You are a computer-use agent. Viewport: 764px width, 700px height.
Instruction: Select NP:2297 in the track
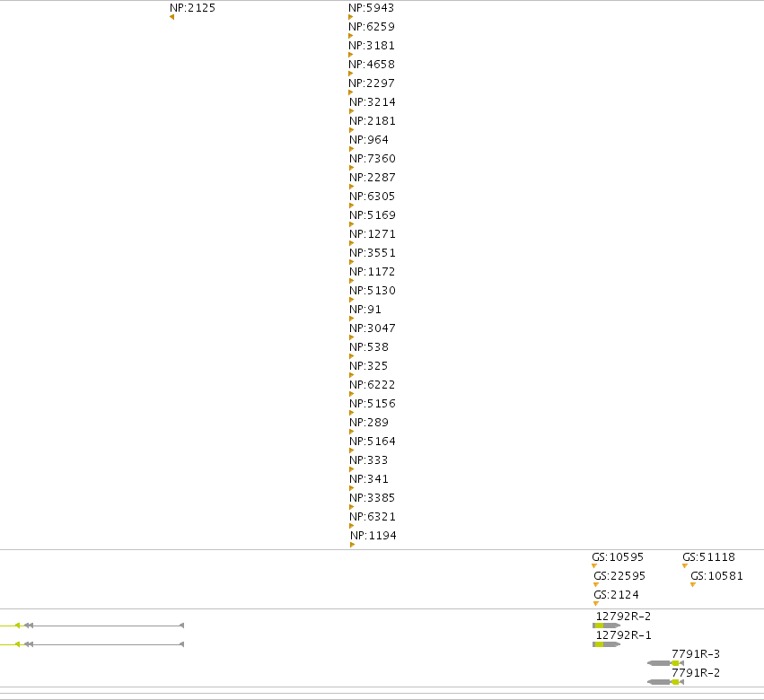coord(372,83)
